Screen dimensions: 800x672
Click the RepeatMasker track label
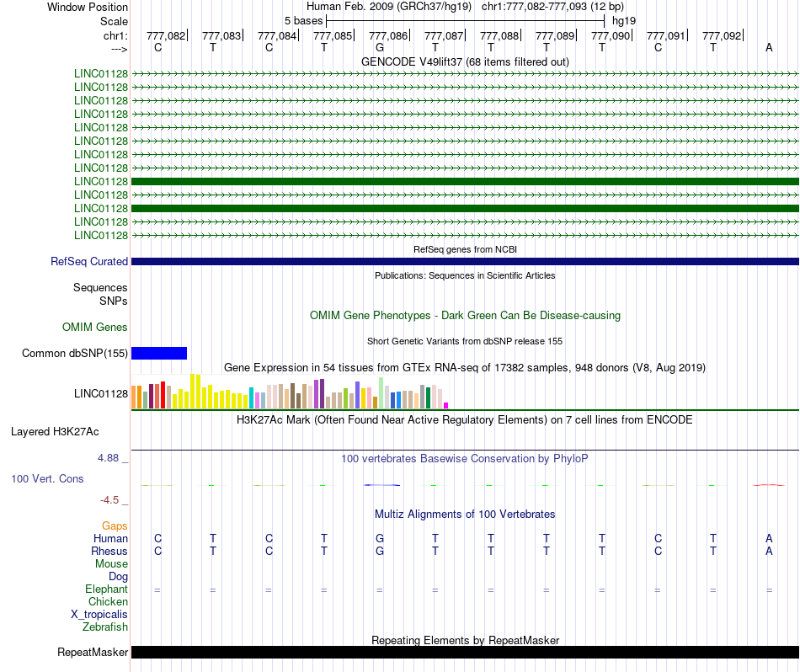[93, 652]
